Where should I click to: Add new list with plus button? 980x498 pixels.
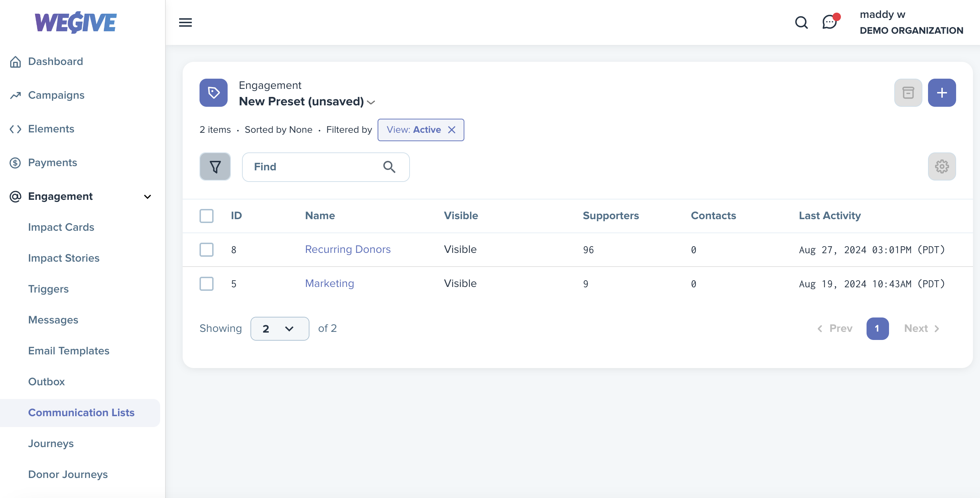pyautogui.click(x=942, y=92)
